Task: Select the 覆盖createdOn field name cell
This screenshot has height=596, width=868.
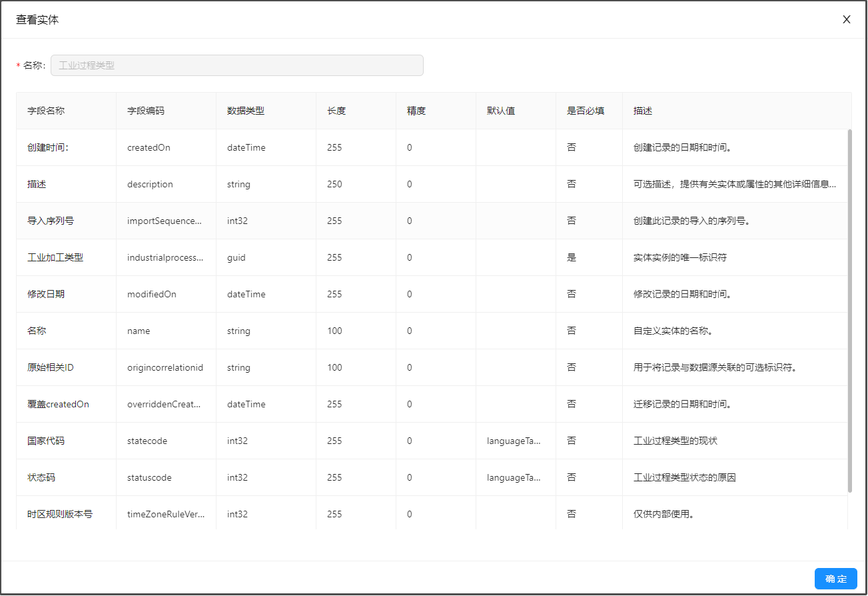Action: click(x=58, y=404)
